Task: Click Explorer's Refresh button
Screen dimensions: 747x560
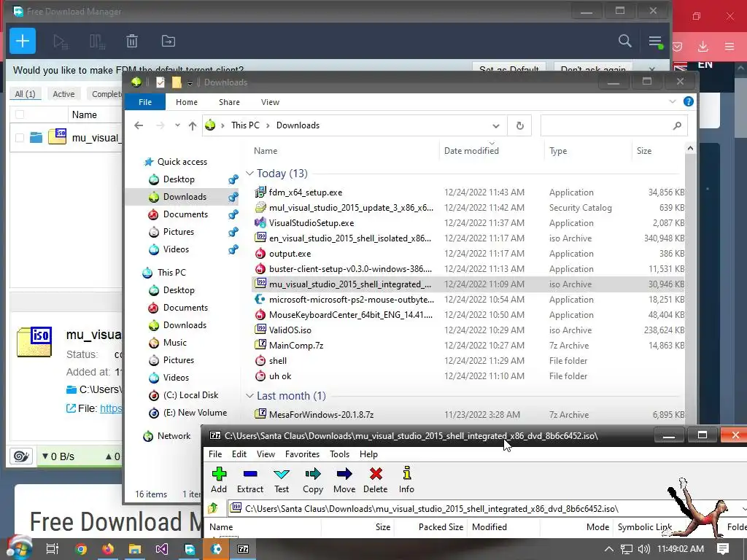Action: pos(519,125)
